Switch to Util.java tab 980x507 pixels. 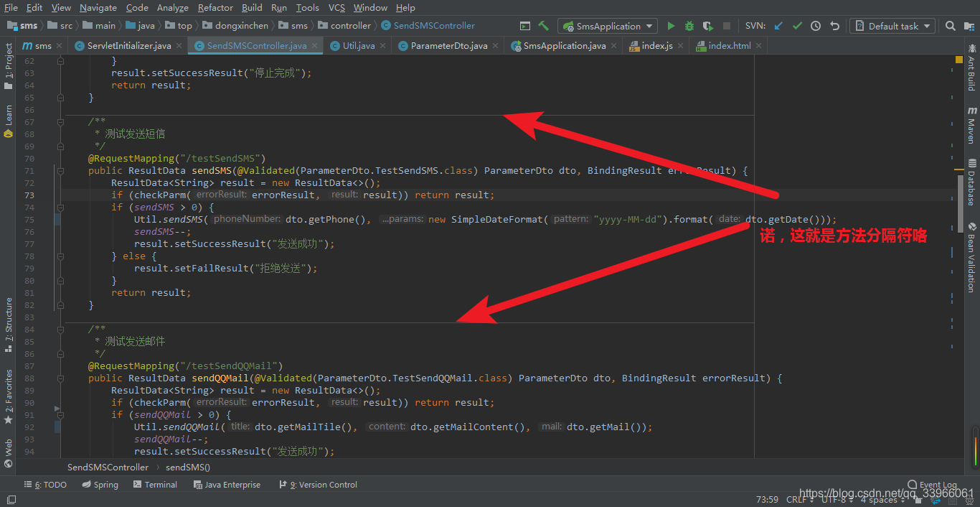[358, 45]
